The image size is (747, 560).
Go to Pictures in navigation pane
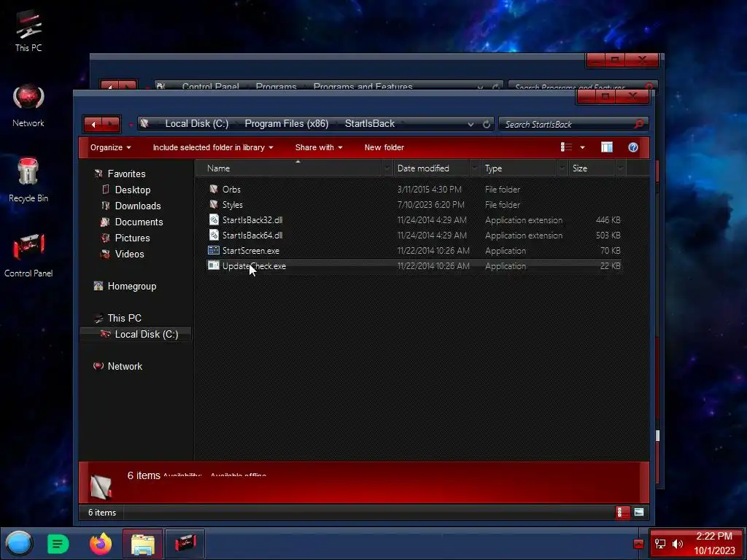(x=132, y=238)
